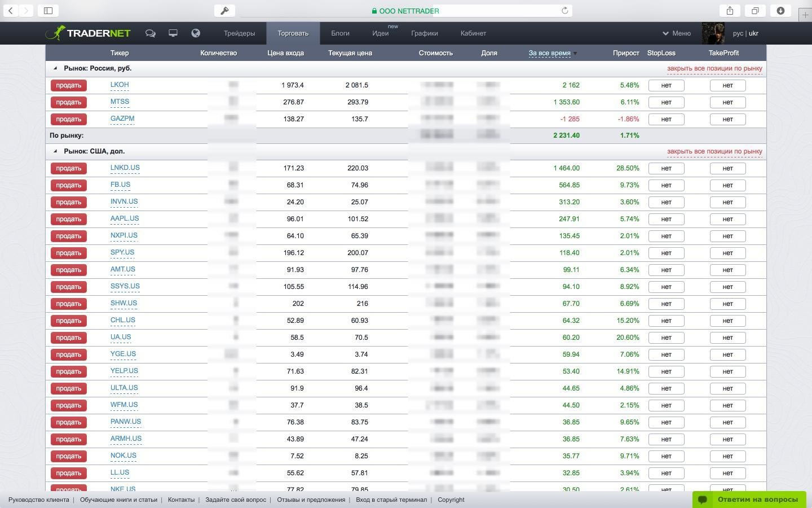Image resolution: width=812 pixels, height=508 pixels.
Task: Set StopLoss for GAZPM row
Action: click(666, 119)
